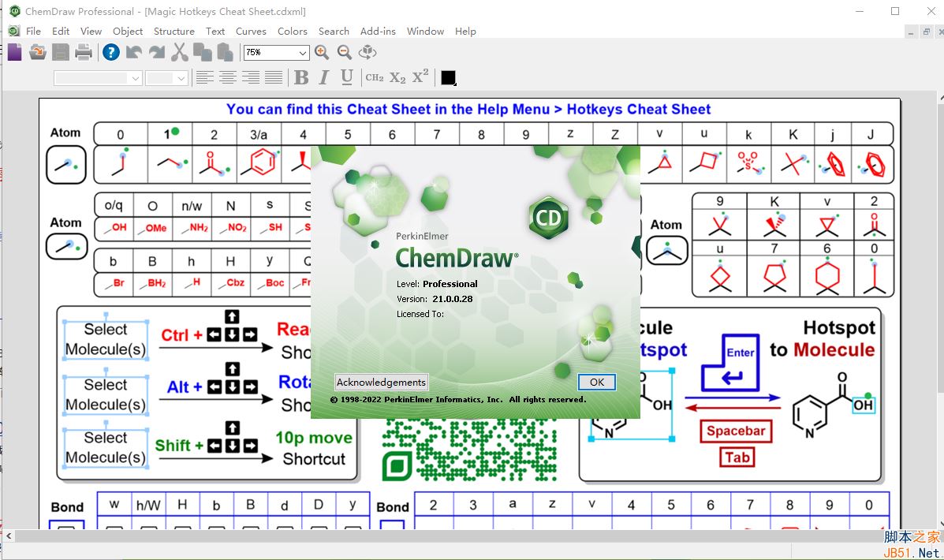Click the Undo arrow icon
Viewport: 944px width, 560px height.
134,53
